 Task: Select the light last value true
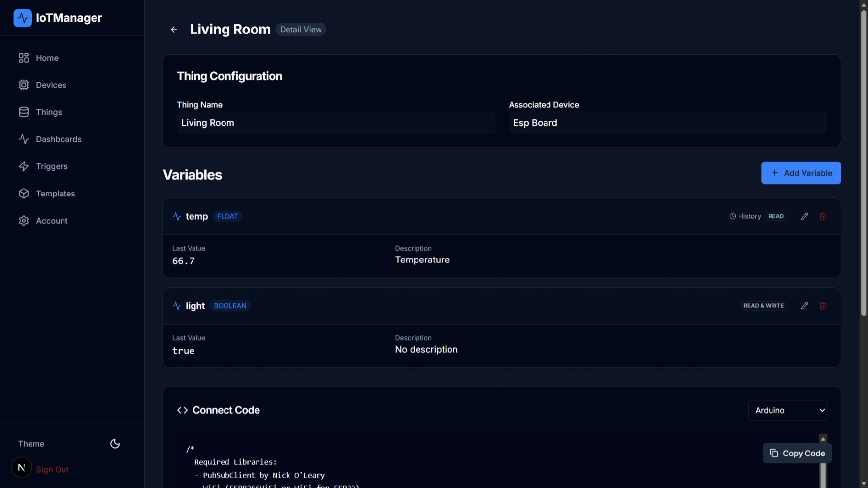click(x=183, y=351)
